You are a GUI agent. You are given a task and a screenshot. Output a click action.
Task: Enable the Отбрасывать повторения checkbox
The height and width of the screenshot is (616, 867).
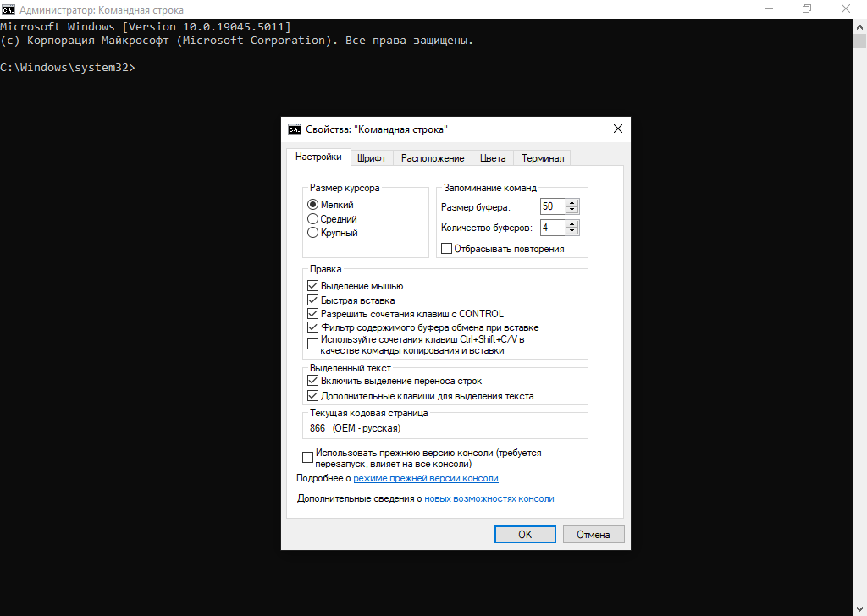pyautogui.click(x=447, y=249)
